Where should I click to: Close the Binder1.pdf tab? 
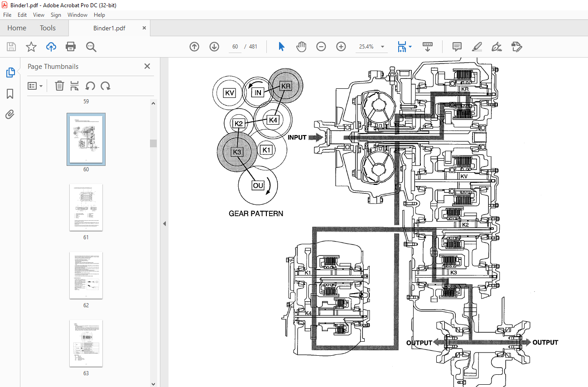click(144, 28)
